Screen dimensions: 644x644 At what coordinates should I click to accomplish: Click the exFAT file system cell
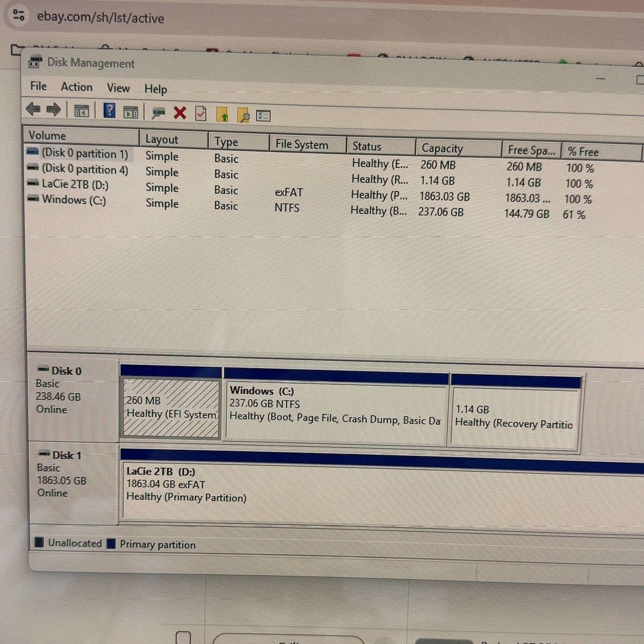pyautogui.click(x=289, y=192)
